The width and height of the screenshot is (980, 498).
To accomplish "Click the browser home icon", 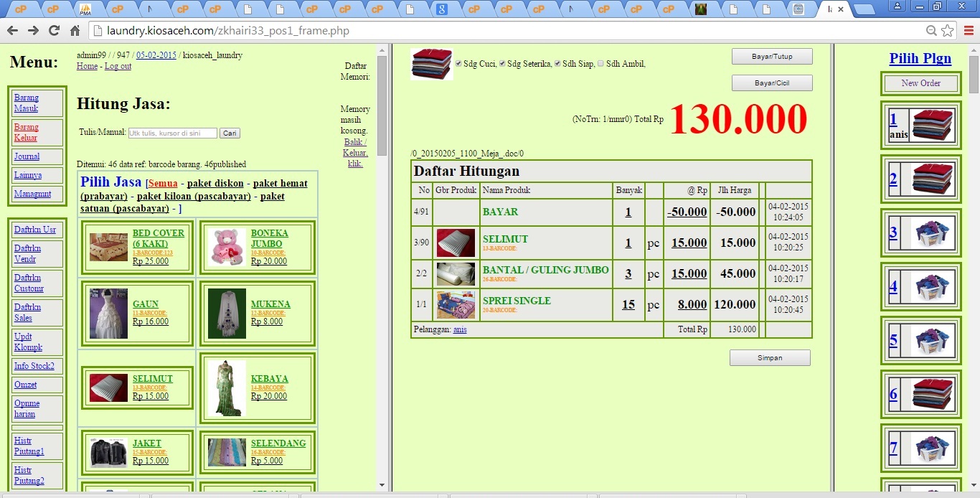I will 75,30.
